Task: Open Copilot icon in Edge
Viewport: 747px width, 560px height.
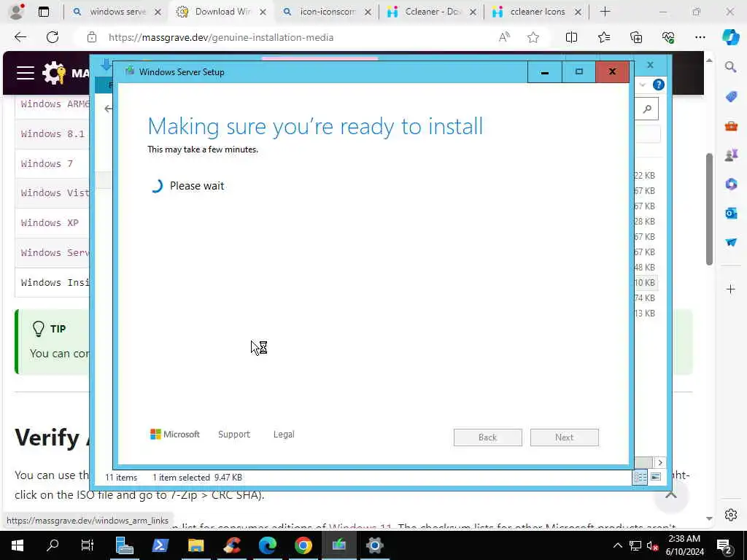Action: click(730, 37)
